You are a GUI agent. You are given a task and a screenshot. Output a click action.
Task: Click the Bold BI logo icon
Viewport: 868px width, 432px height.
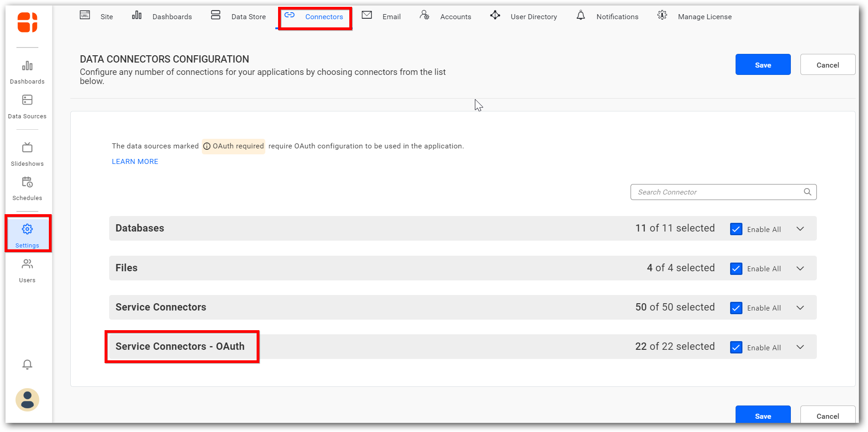click(27, 22)
